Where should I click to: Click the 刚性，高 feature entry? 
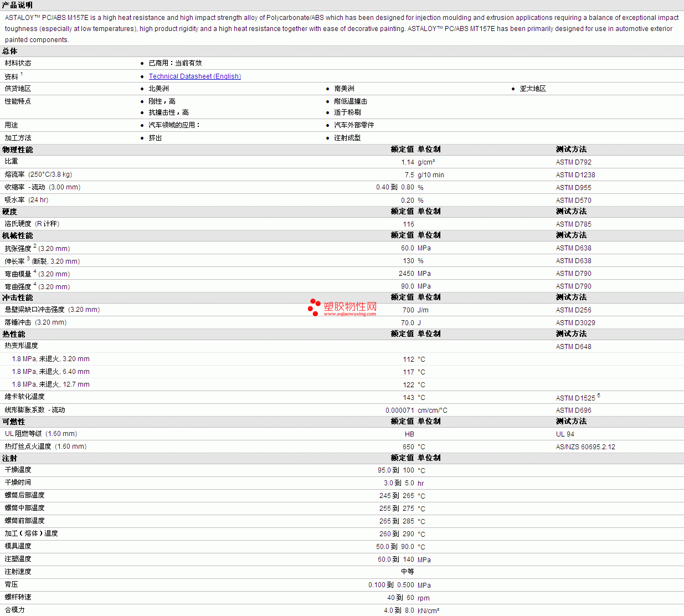162,101
